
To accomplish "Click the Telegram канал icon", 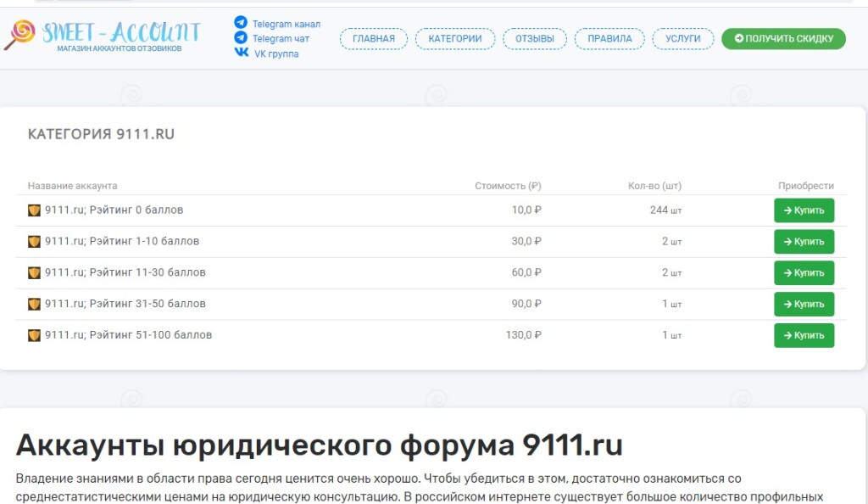I will pyautogui.click(x=241, y=23).
